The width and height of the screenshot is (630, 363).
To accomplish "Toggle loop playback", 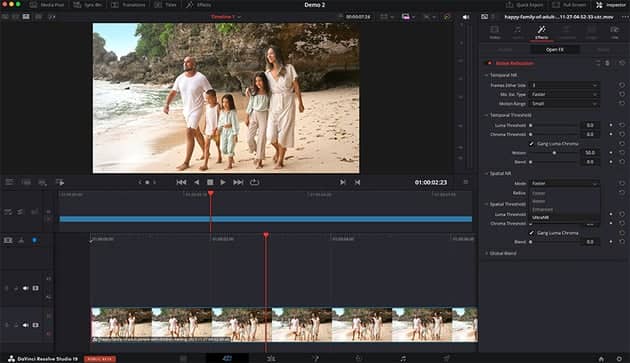I will [254, 182].
